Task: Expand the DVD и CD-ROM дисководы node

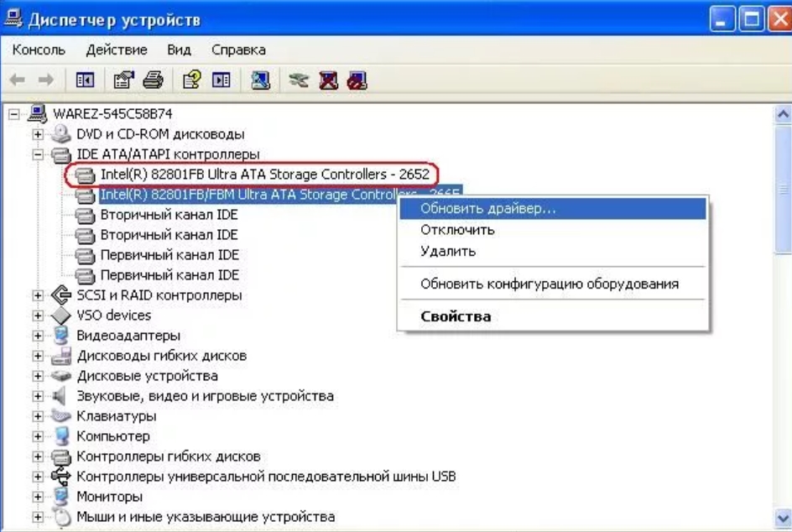Action: (38, 134)
